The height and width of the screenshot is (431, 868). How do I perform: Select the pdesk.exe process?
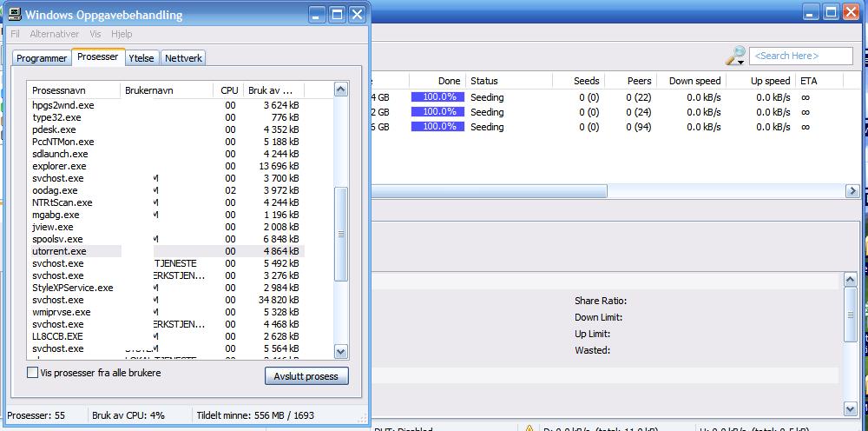[x=166, y=129]
